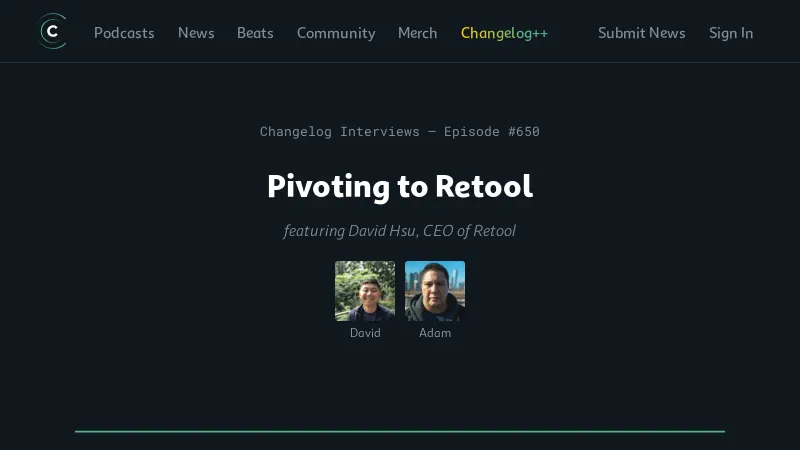
Task: Go to the News section
Action: (196, 33)
